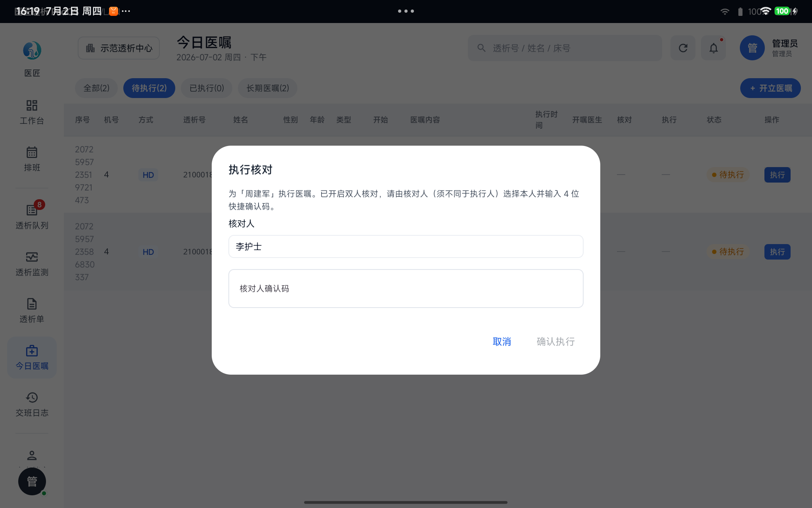Screen dimensions: 812x508
Task: Click 确认执行 in the dialog
Action: click(555, 341)
